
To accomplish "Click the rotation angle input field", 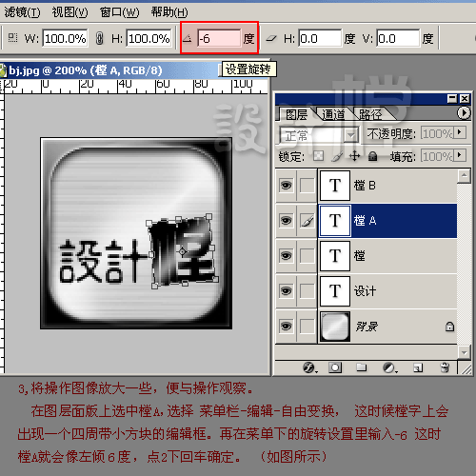I will 219,38.
